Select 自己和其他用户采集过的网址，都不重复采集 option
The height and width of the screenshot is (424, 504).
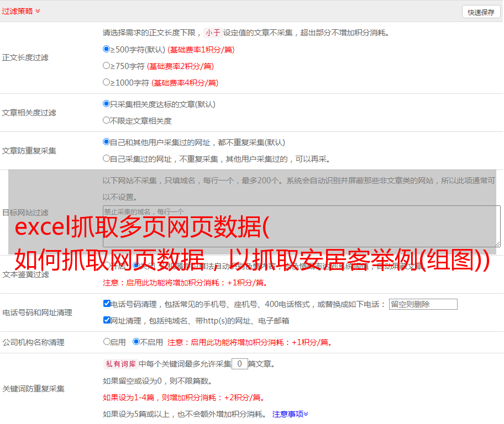[x=106, y=142]
